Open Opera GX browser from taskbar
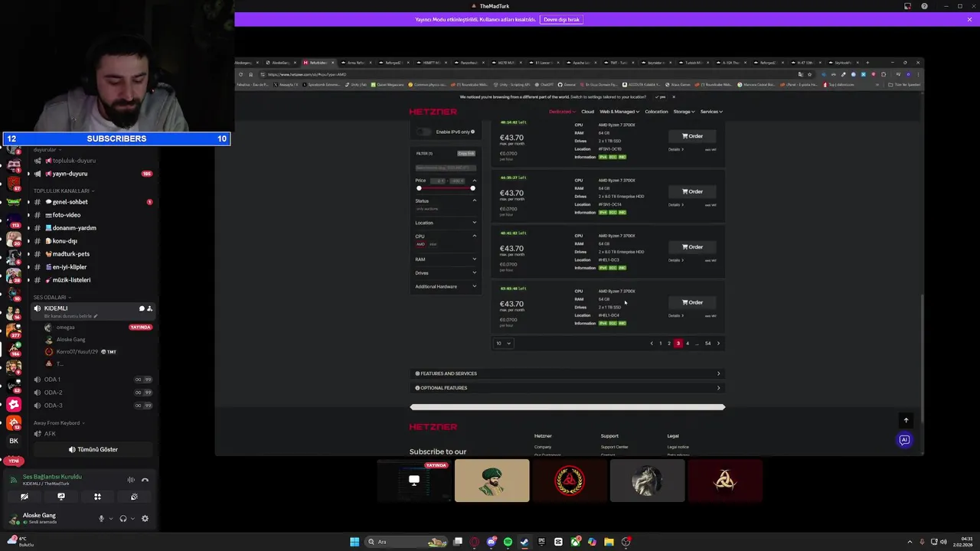The height and width of the screenshot is (551, 980). [474, 542]
